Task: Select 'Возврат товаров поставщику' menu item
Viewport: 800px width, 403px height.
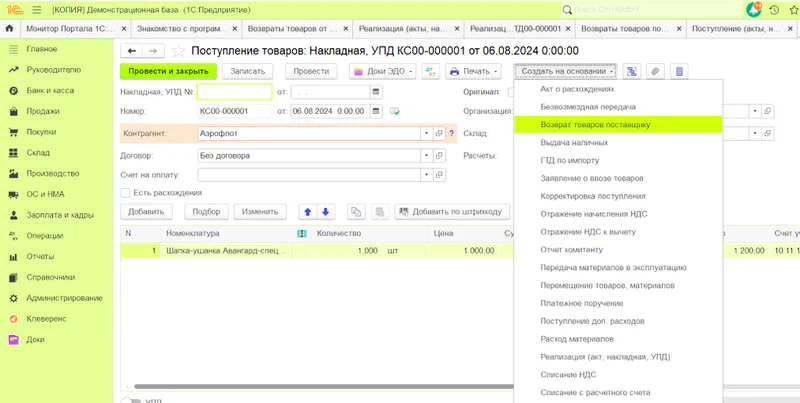Action: (x=595, y=125)
